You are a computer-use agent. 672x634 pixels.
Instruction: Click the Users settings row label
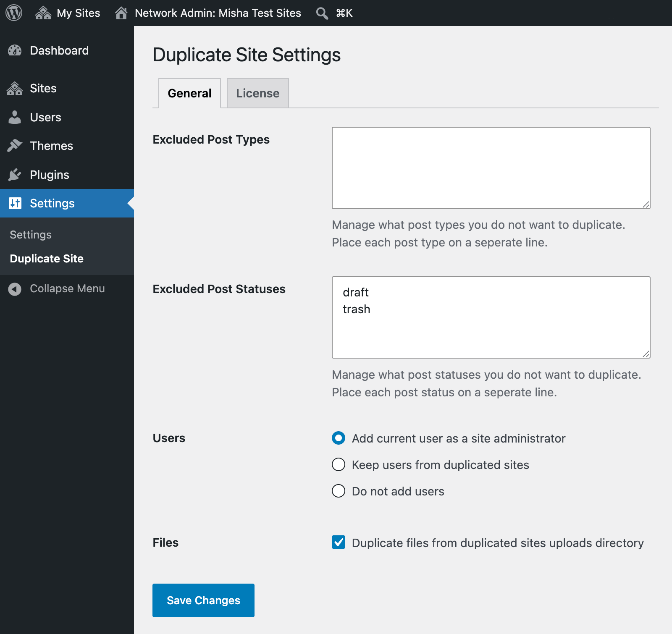pyautogui.click(x=169, y=438)
